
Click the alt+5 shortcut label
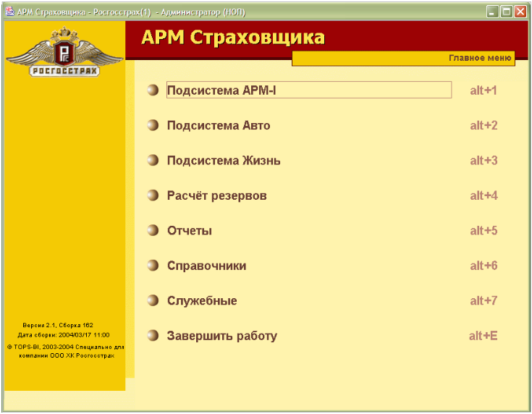[x=484, y=231]
